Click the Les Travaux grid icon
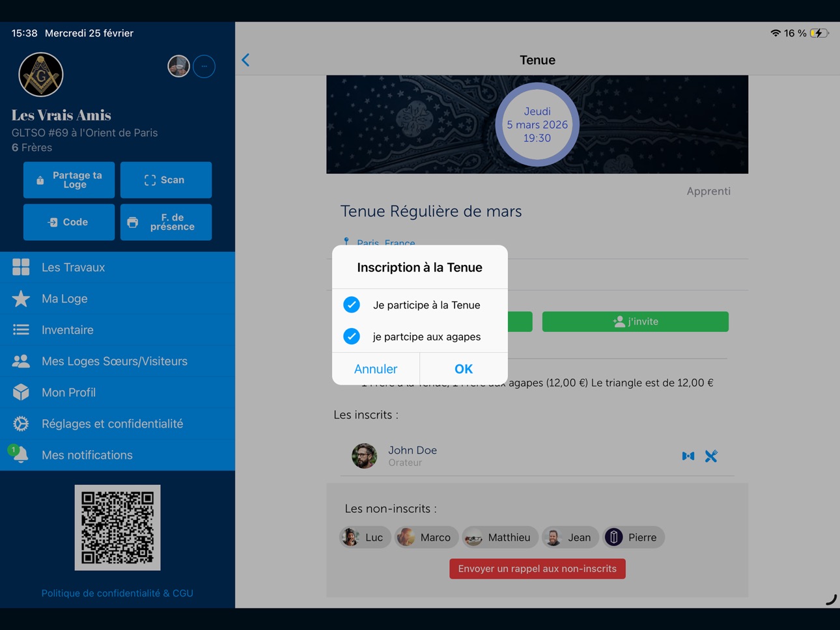Viewport: 840px width, 630px height. pyautogui.click(x=21, y=267)
